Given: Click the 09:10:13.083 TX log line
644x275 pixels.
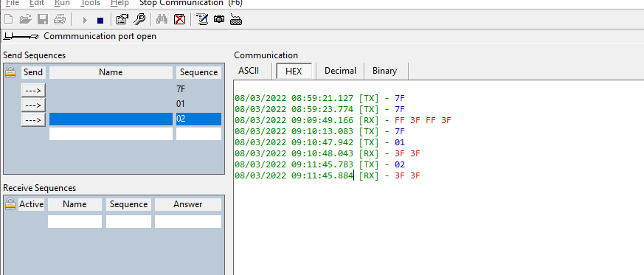Looking at the screenshot, I should point(320,132).
